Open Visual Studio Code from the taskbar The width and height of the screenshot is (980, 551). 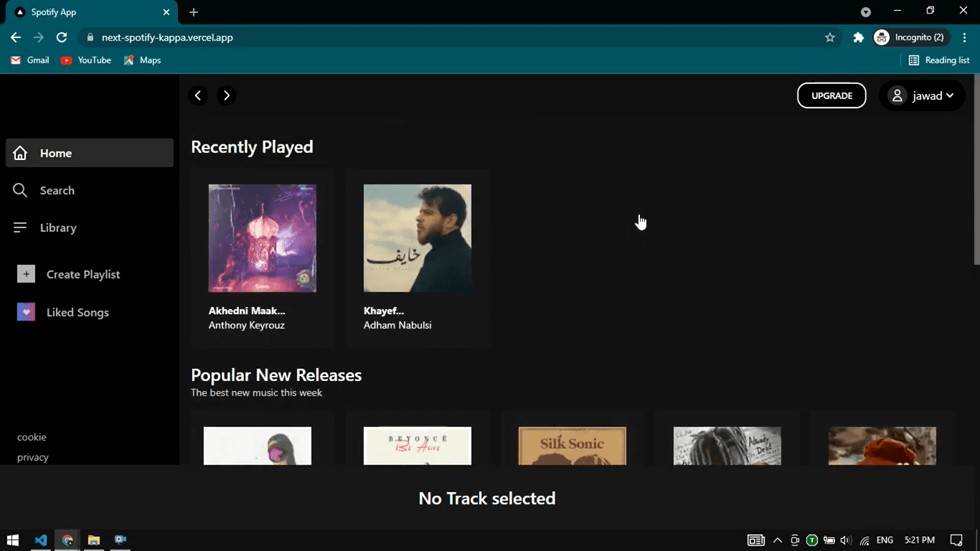click(41, 540)
